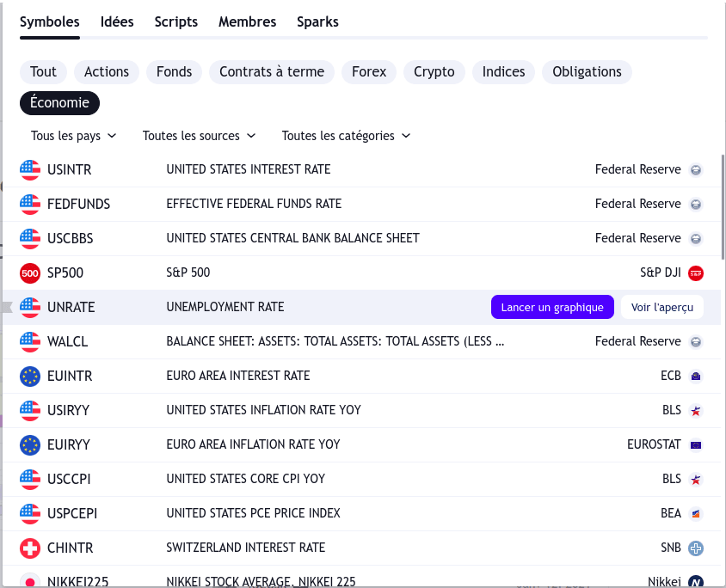Screen dimensions: 726x588
Task: Click the flag marker left of UNRATE
Action: (7, 307)
